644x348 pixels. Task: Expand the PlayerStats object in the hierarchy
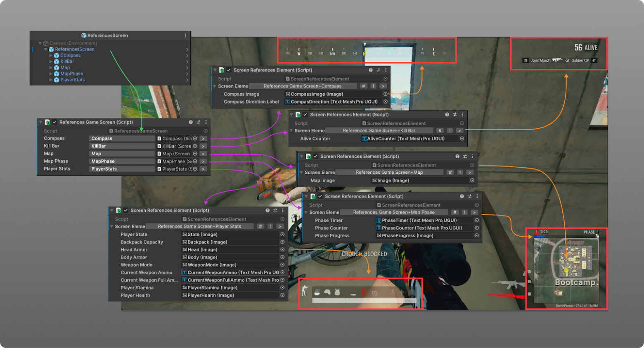[51, 80]
